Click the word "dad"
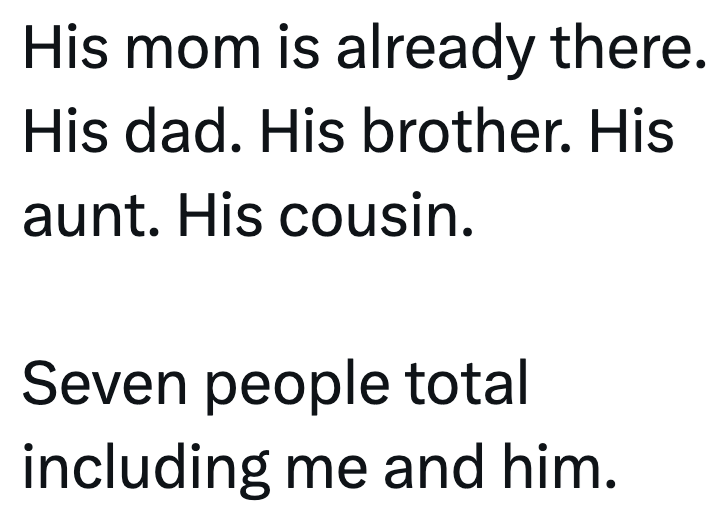Image resolution: width=728 pixels, height=522 pixels. coord(186,132)
